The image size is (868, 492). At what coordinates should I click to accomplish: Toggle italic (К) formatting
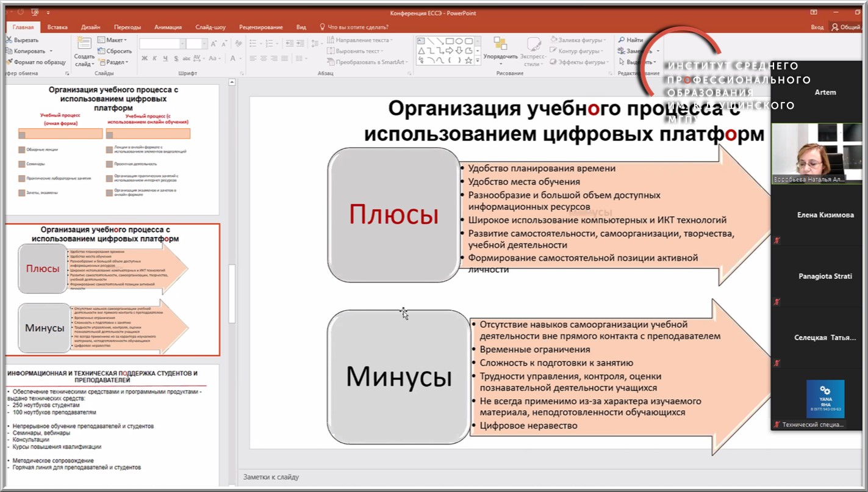click(156, 59)
